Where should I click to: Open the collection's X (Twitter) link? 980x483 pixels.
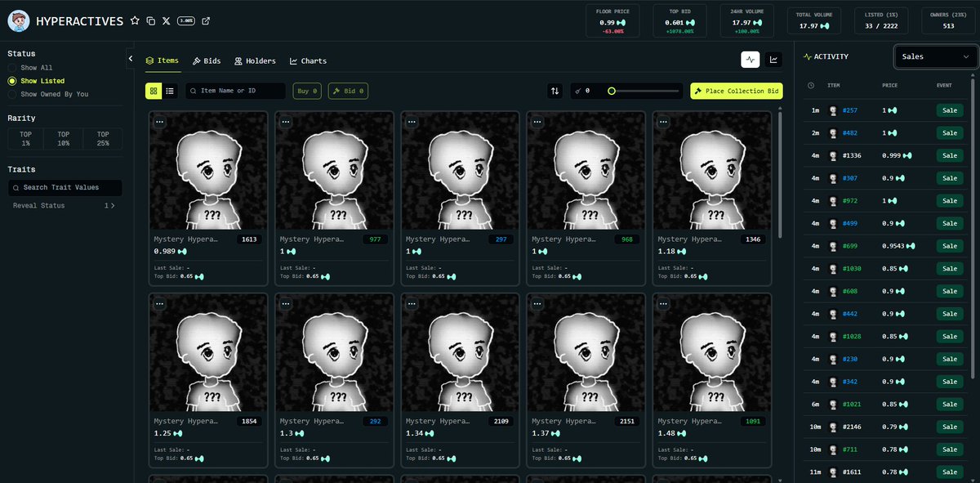click(x=167, y=20)
